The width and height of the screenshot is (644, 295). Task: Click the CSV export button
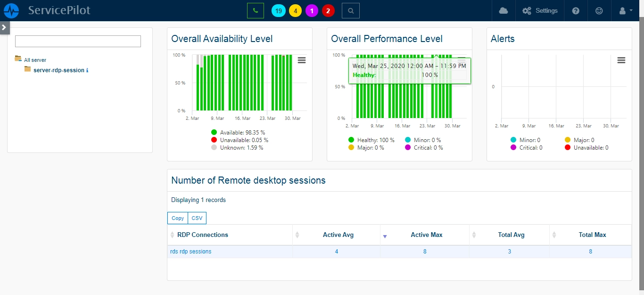coord(197,218)
